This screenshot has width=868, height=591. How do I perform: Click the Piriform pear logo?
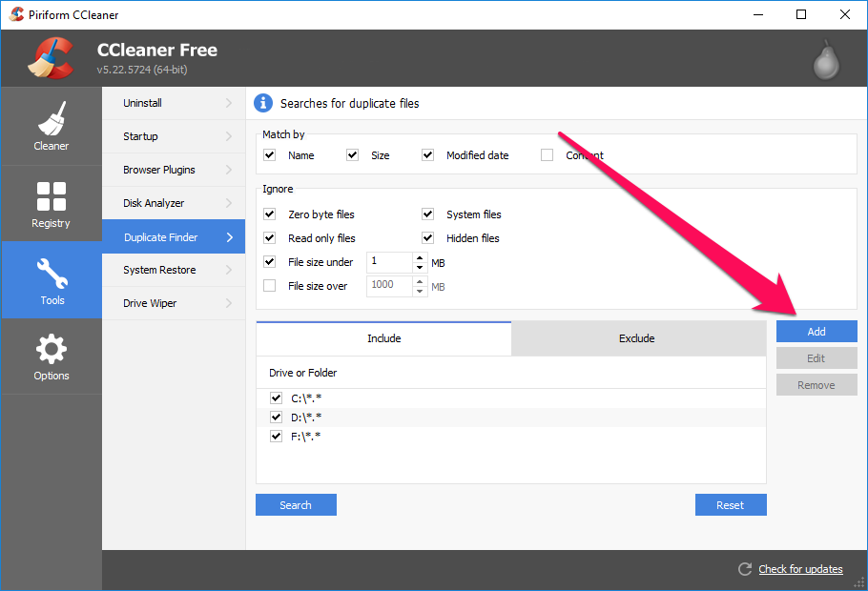tap(826, 59)
